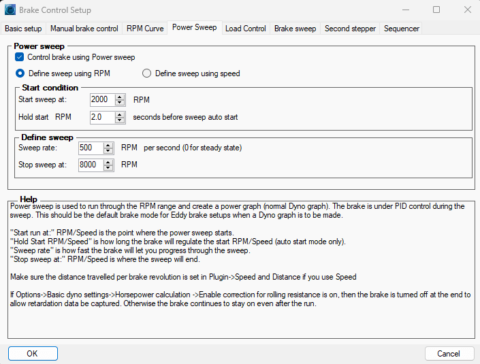
Task: Confirm settings with the OK button
Action: [33, 354]
